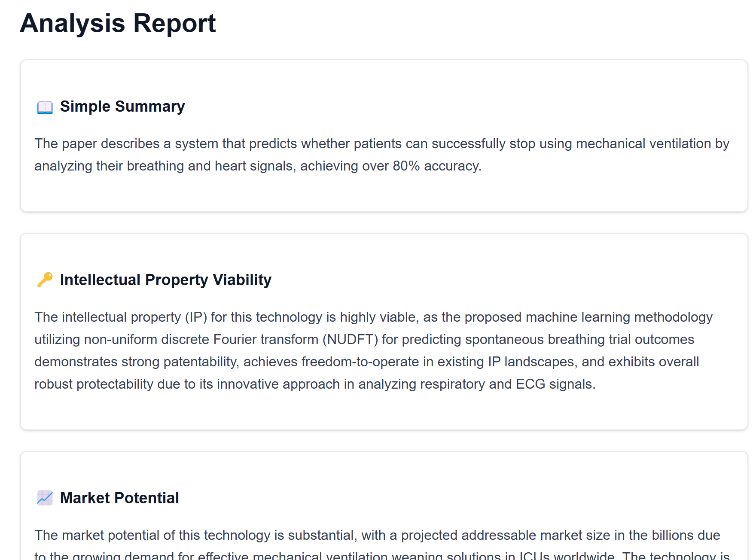Click the '(IP)' abbreviation in the paragraph
The width and height of the screenshot is (756, 560).
coord(196,317)
